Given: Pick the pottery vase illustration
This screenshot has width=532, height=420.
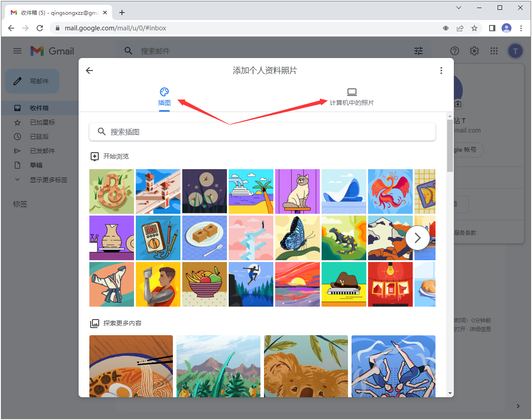Looking at the screenshot, I should (112, 238).
